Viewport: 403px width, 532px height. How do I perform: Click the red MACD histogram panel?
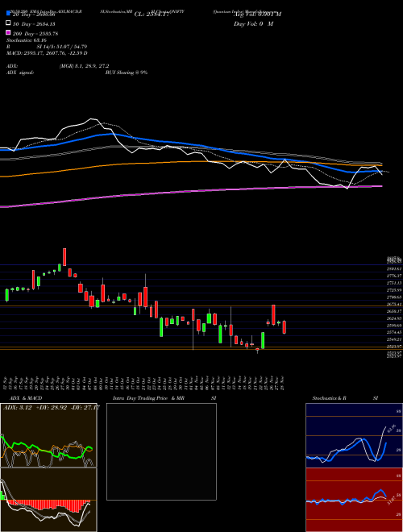[x=48, y=500]
